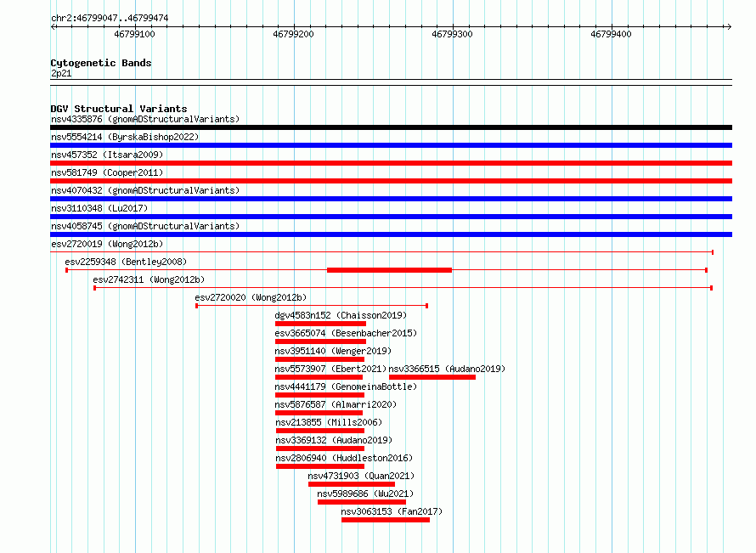Click the nsv4335876 gnomADStructuralVariants label
The image size is (756, 553).
point(145,119)
